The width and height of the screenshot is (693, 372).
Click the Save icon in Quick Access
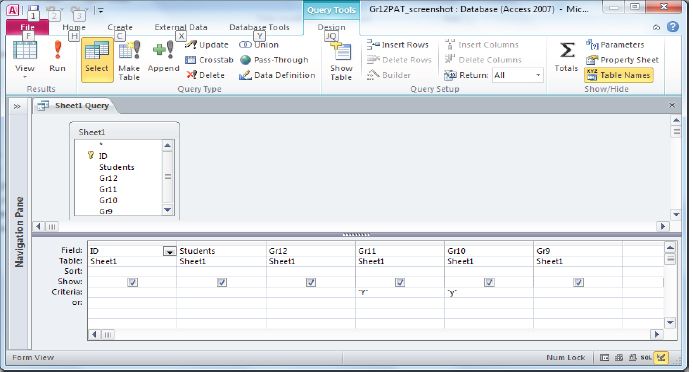pos(33,10)
